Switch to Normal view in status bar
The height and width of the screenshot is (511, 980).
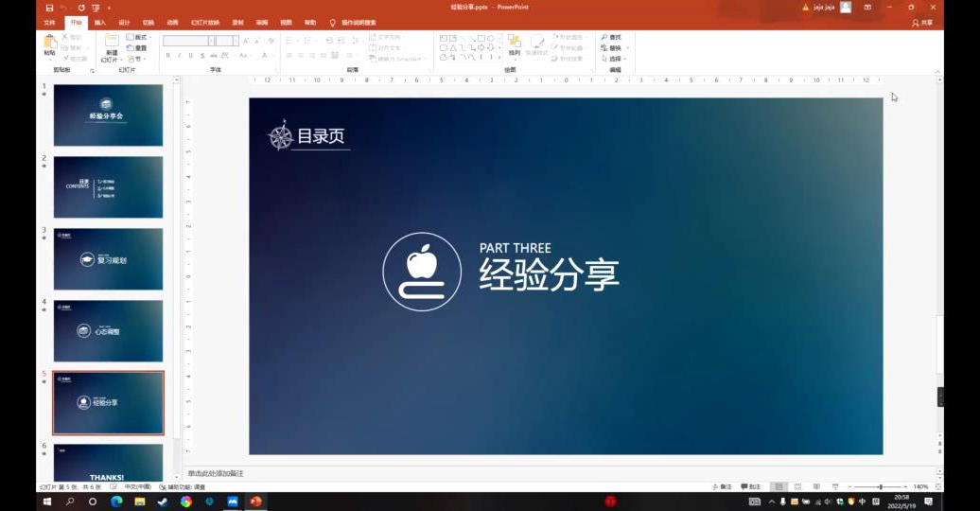pos(779,486)
